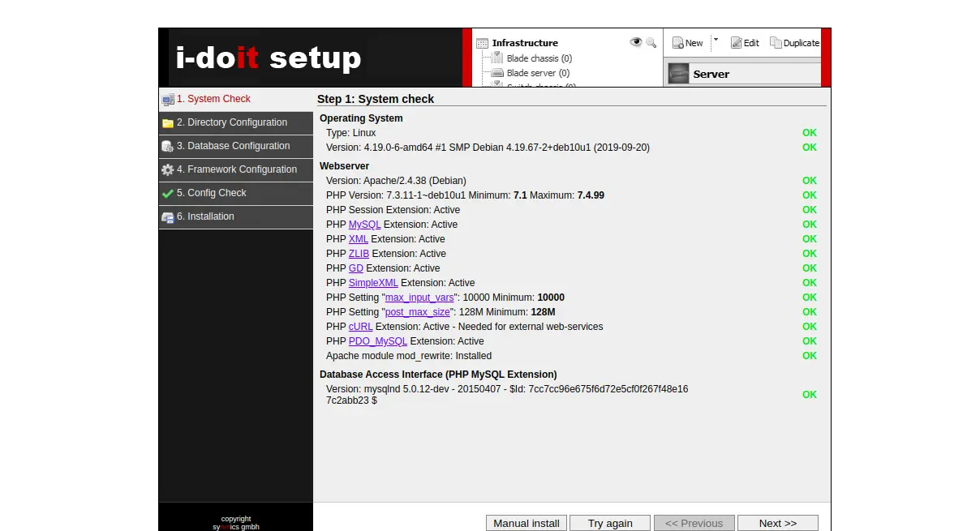Open the cURL extension link
This screenshot has width=980, height=531.
361,327
